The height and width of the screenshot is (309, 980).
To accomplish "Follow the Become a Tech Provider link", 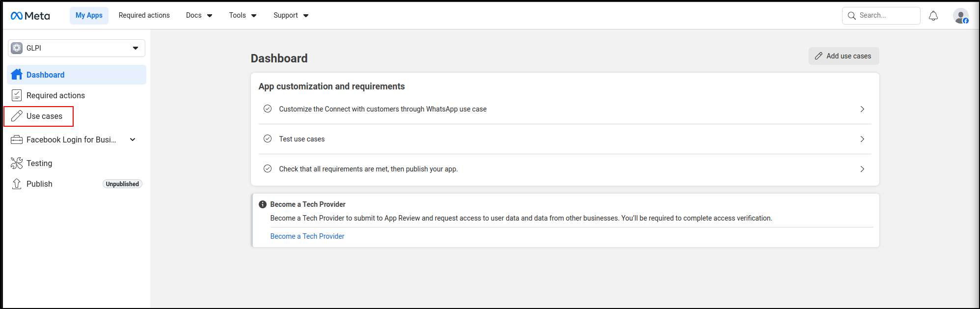I will (x=307, y=236).
